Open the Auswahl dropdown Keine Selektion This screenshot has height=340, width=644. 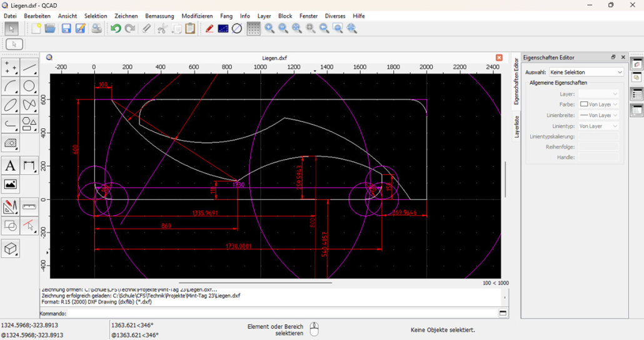tap(586, 72)
